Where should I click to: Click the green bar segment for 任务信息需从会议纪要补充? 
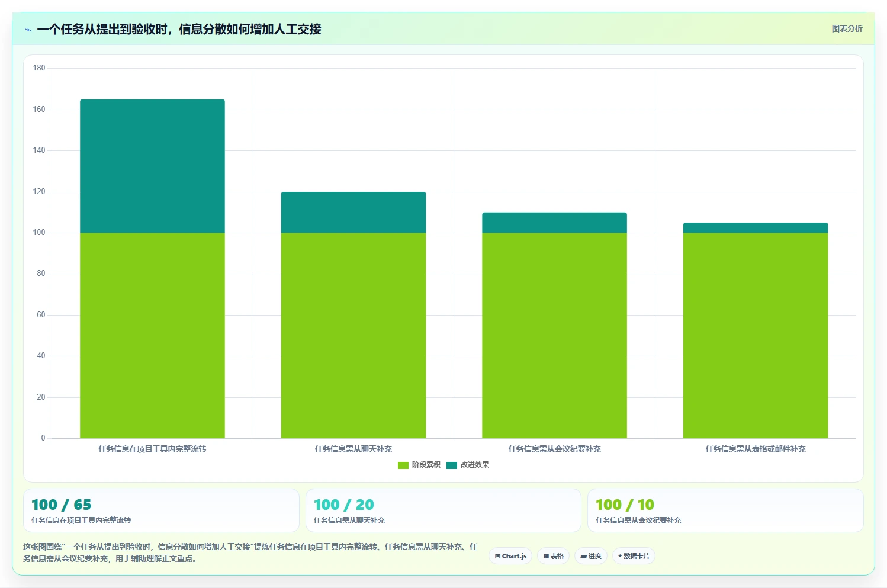tap(554, 335)
